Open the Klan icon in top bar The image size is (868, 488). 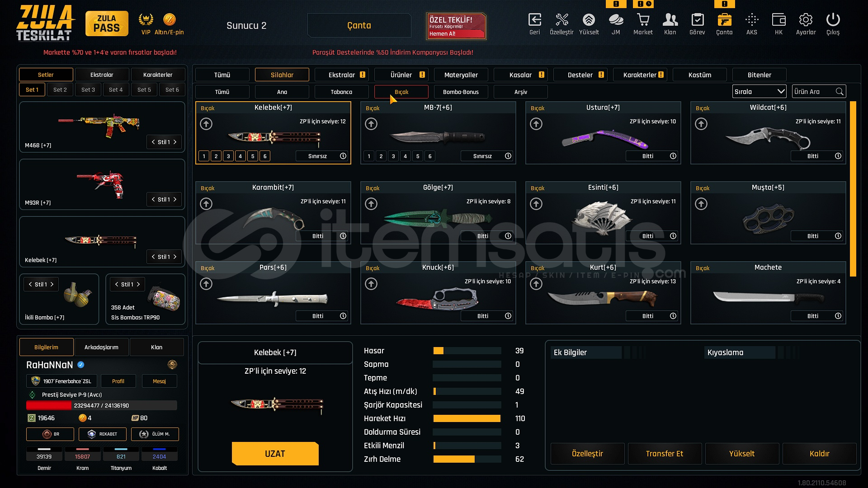point(670,20)
